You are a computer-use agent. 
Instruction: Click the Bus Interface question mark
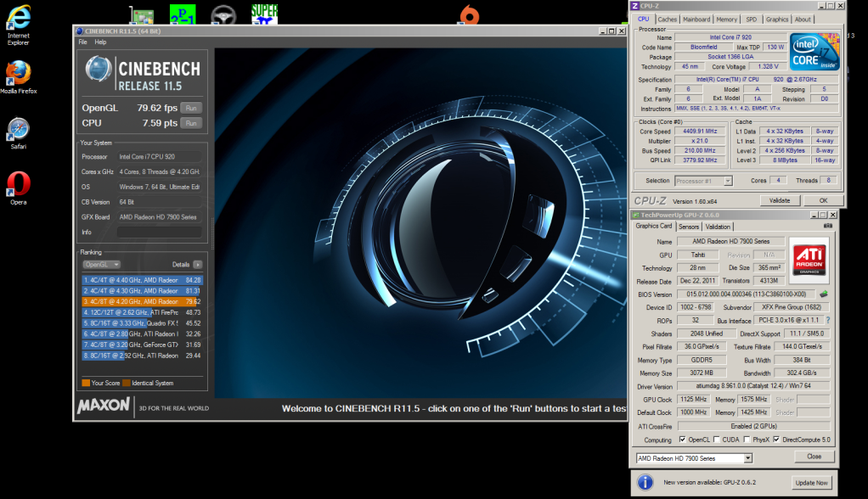click(828, 320)
